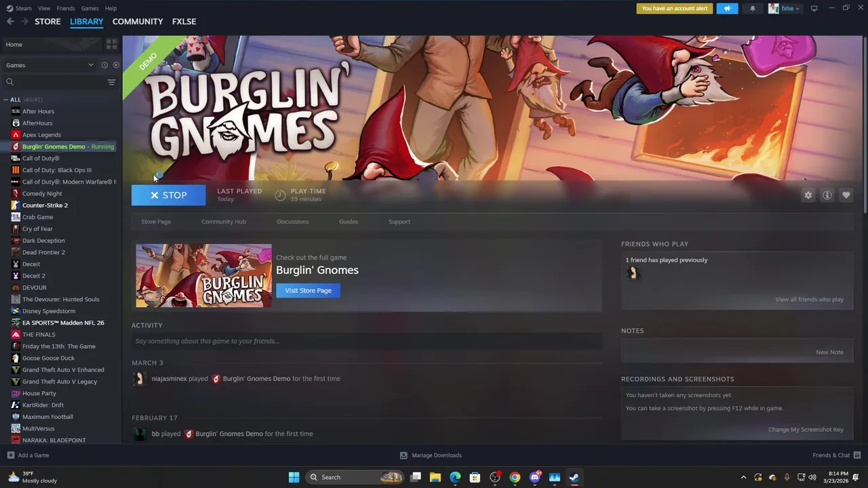Show recent games with clock icon

tap(104, 65)
